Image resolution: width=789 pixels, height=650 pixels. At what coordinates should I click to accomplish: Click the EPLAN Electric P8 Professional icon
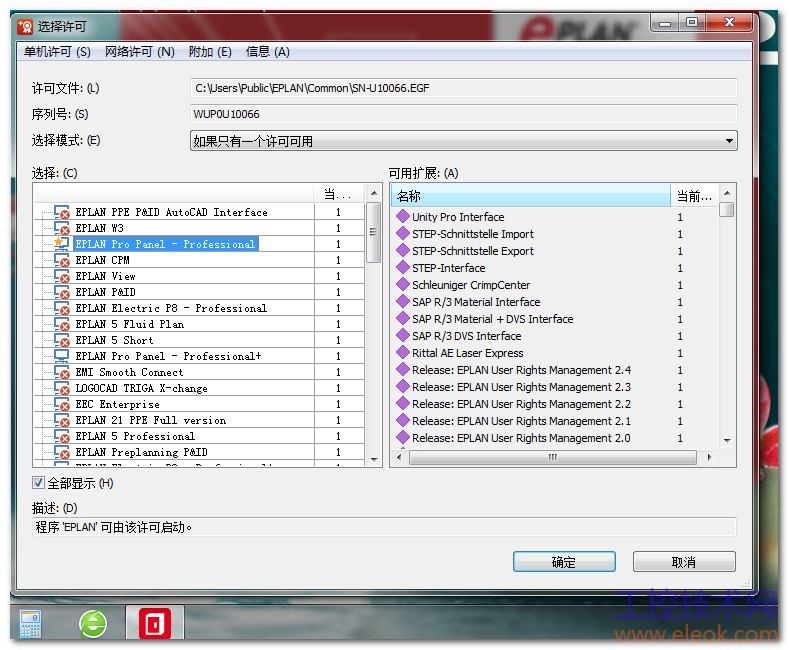pyautogui.click(x=62, y=308)
